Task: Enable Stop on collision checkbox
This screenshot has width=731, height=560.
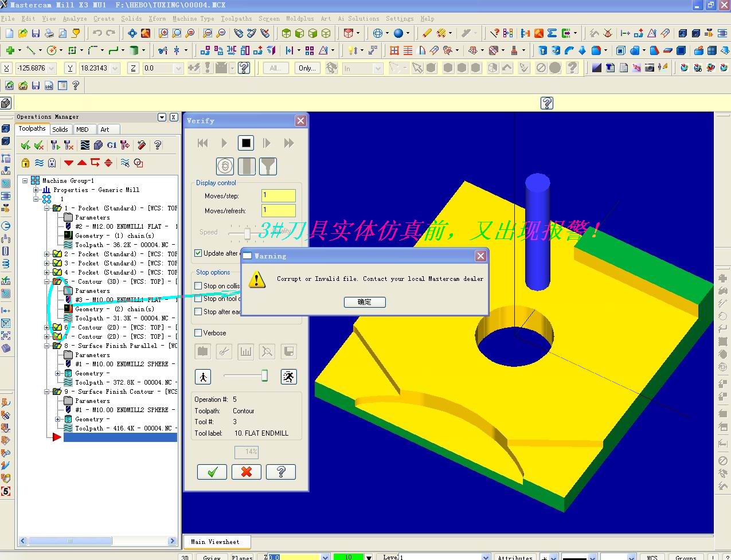Action: [x=198, y=285]
